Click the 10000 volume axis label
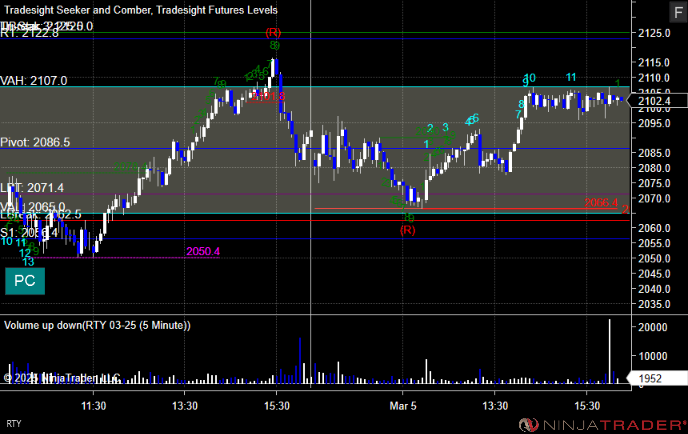688x434 pixels. (653, 356)
